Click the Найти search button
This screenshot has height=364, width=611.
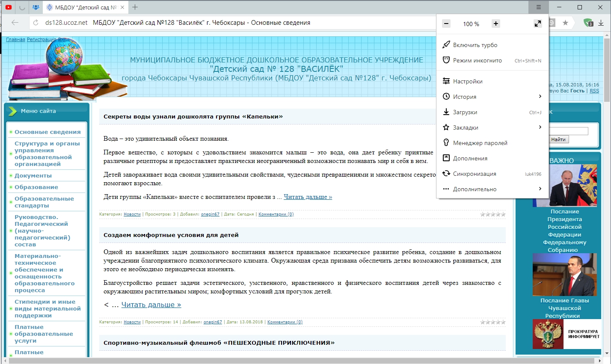(x=558, y=139)
